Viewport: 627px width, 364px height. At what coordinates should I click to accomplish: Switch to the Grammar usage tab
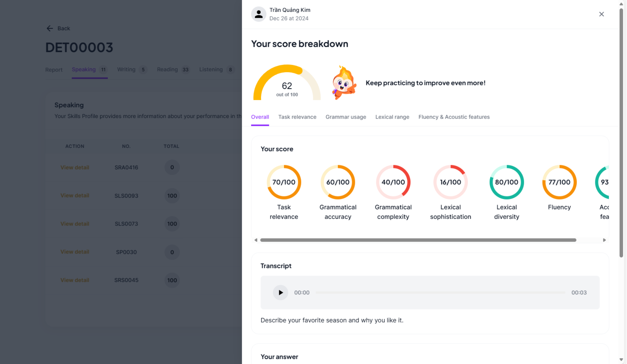[346, 117]
